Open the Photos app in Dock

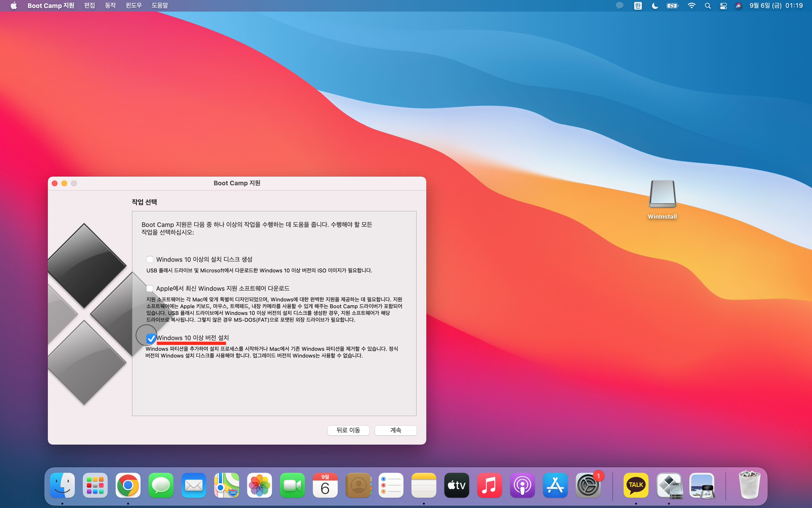click(x=259, y=485)
